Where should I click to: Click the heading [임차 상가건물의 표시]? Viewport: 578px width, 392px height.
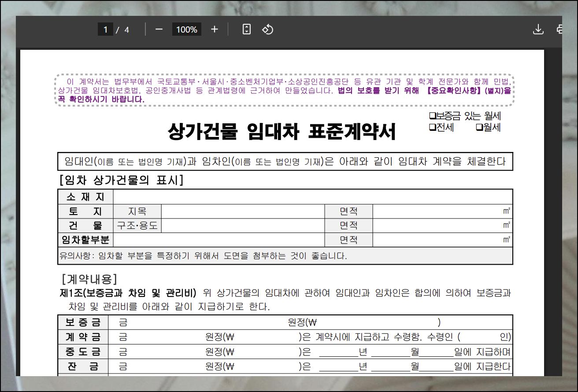tap(121, 180)
